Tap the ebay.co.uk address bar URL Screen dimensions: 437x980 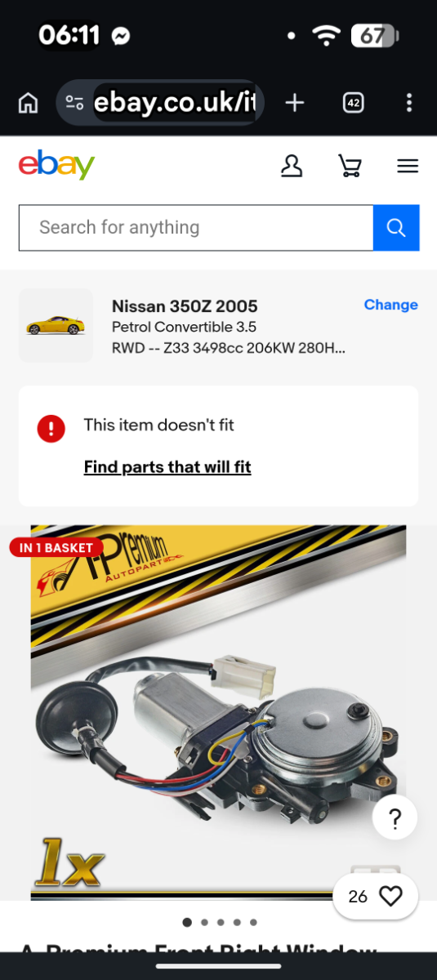click(x=175, y=103)
